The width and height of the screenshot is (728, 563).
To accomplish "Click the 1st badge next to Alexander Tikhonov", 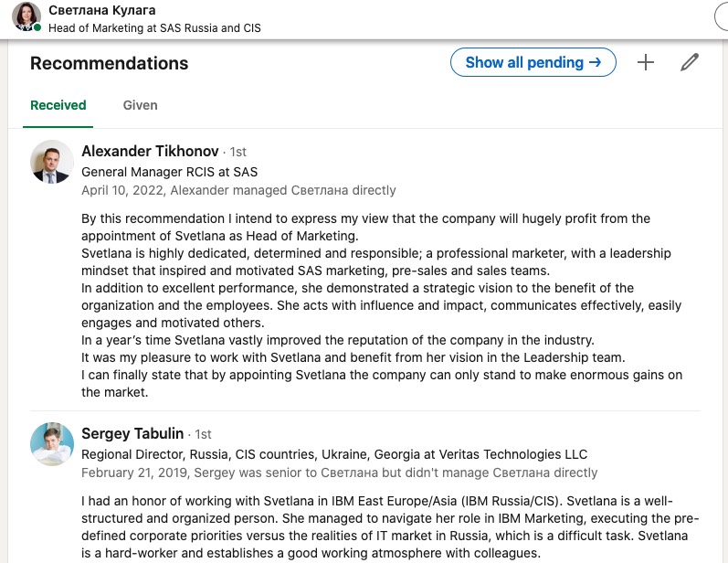I will tap(237, 152).
